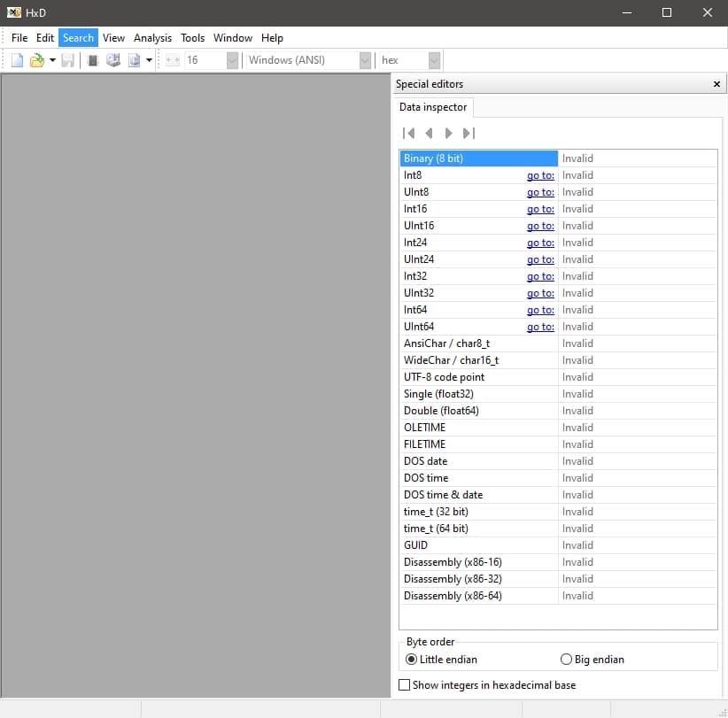
Task: Click the go to link for Int8
Action: tap(540, 175)
